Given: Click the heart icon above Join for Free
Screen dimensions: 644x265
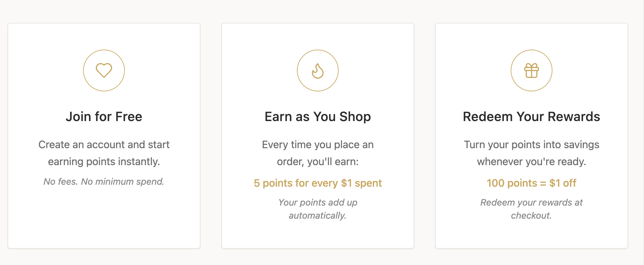Looking at the screenshot, I should [104, 70].
